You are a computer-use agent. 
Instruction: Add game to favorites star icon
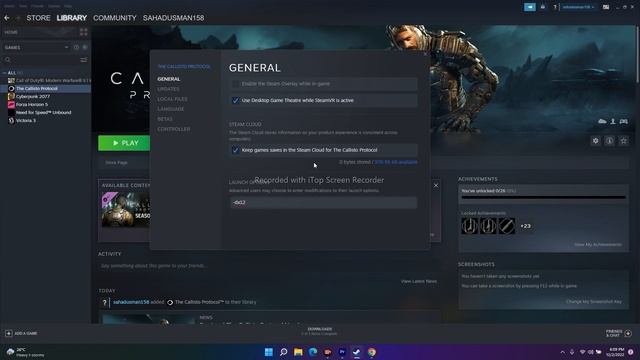click(x=623, y=141)
